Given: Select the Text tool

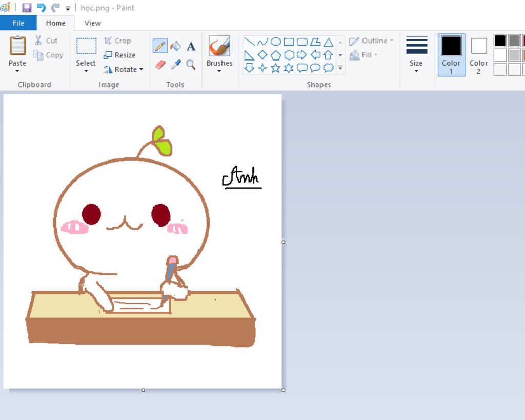Looking at the screenshot, I should point(191,46).
